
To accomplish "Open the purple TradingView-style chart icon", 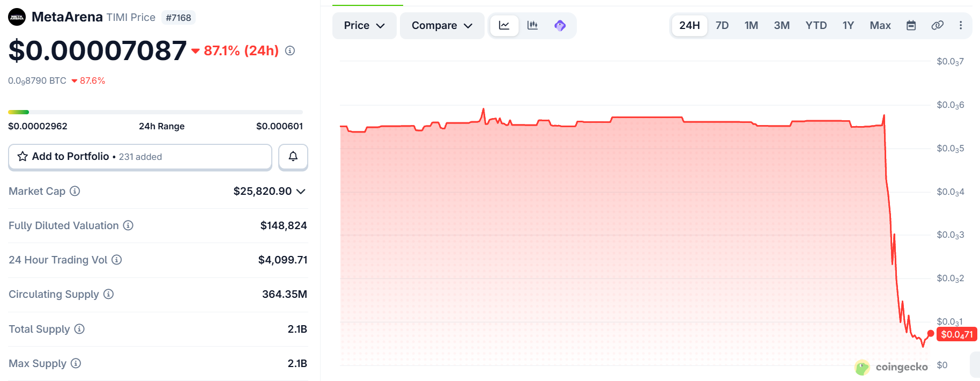I will 560,25.
